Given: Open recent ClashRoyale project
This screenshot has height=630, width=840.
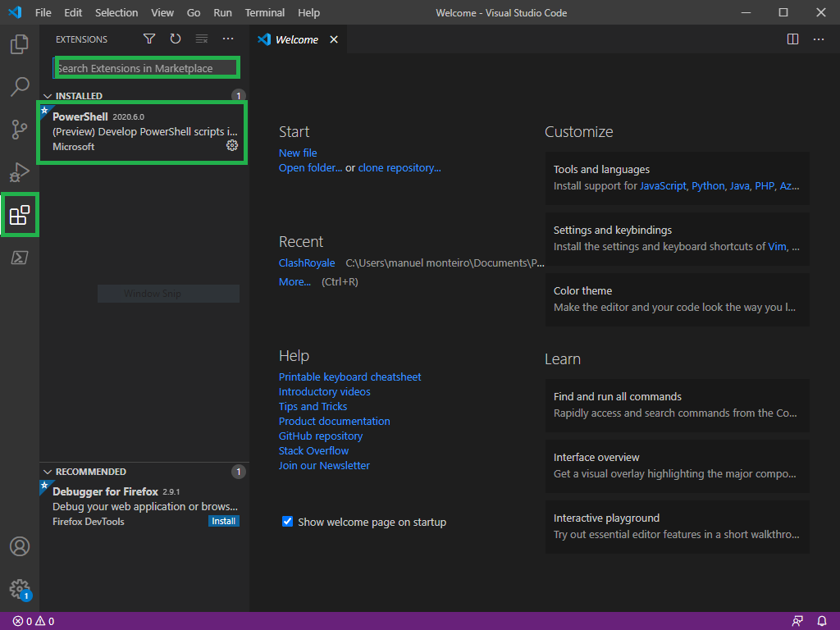Looking at the screenshot, I should (x=307, y=263).
